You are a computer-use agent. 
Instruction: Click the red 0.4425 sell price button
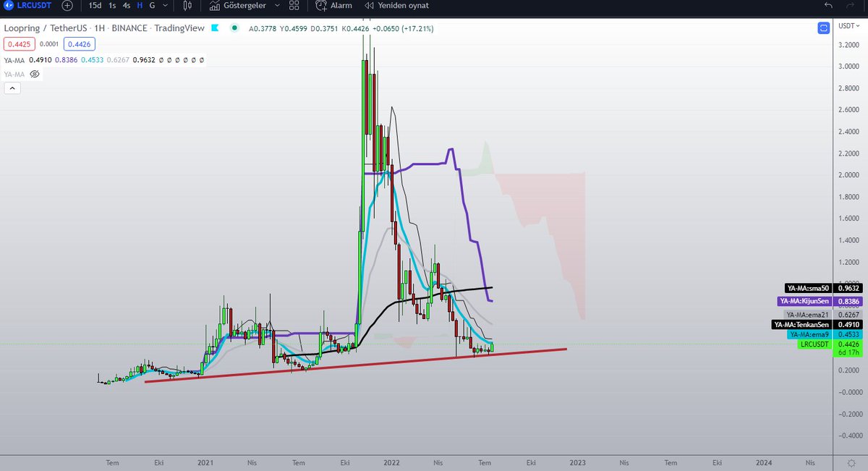[18, 44]
